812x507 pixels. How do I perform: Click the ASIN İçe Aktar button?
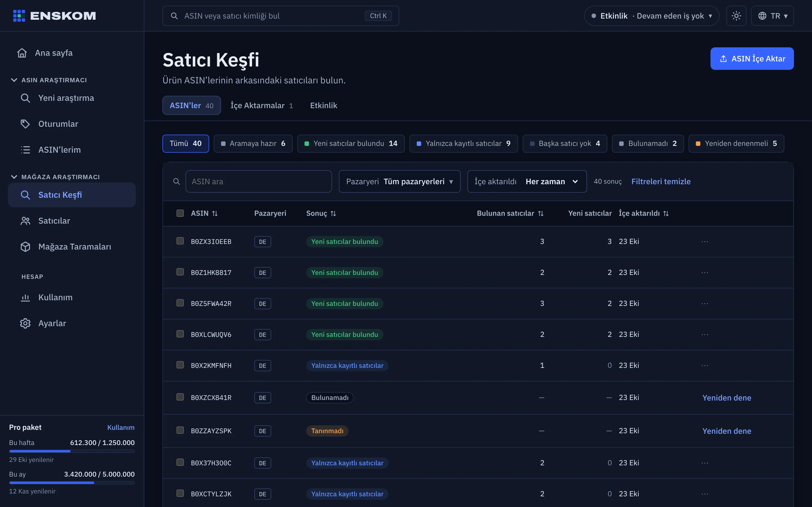click(752, 59)
